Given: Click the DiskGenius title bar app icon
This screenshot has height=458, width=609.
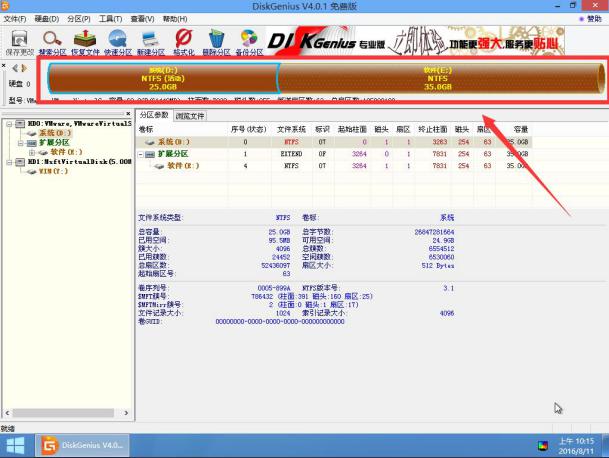Looking at the screenshot, I should [5, 5].
